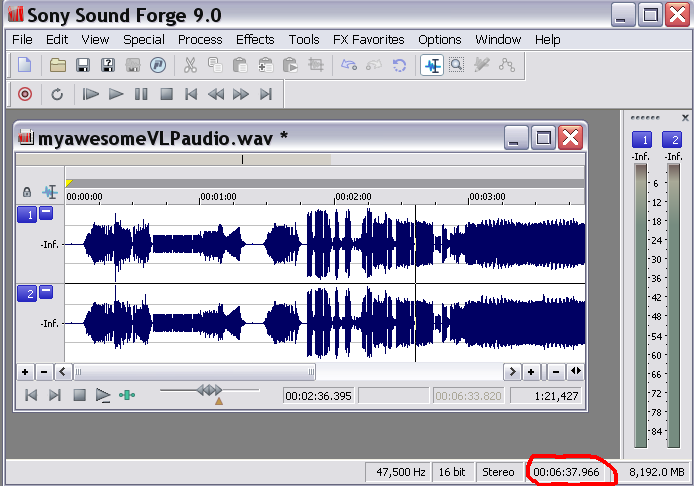Go to Start in main transport

(x=191, y=94)
